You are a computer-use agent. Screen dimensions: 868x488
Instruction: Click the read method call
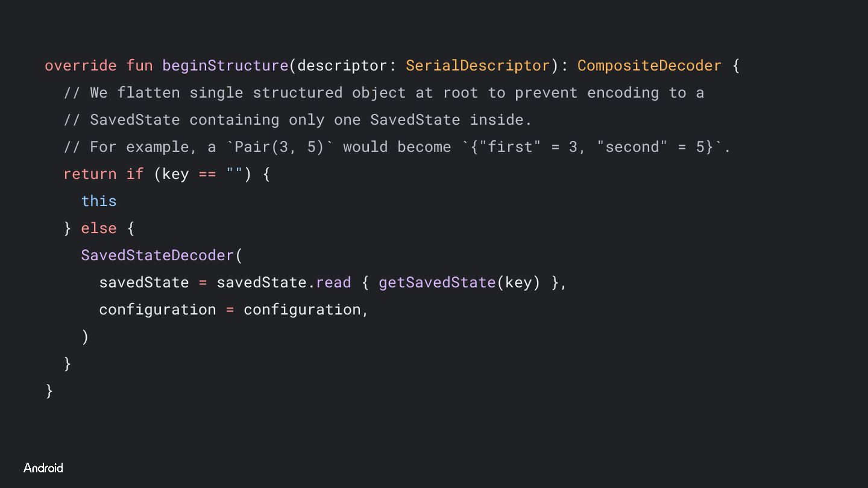(x=333, y=282)
